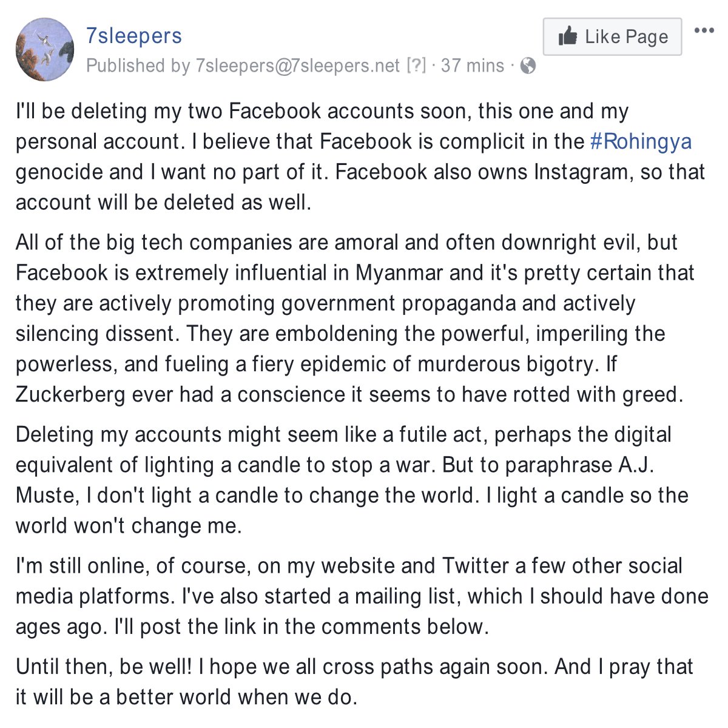This screenshot has height=728, width=728.
Task: Click the [?] help marker beside publisher
Action: pos(416,66)
